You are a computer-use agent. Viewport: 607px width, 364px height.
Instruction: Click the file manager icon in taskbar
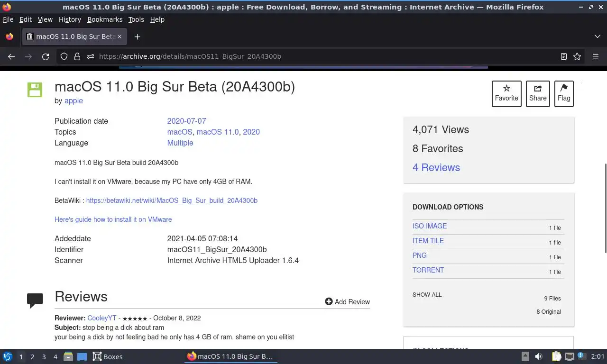tap(68, 356)
